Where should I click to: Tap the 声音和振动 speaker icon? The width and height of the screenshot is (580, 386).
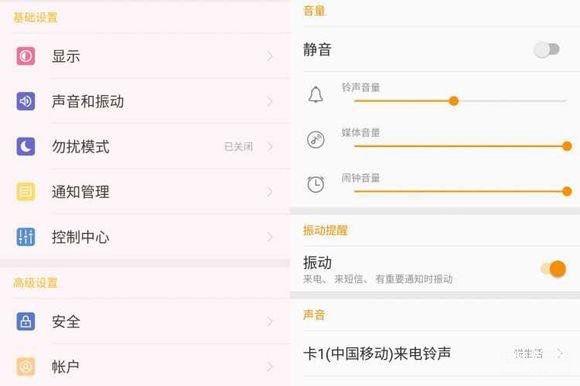(26, 101)
